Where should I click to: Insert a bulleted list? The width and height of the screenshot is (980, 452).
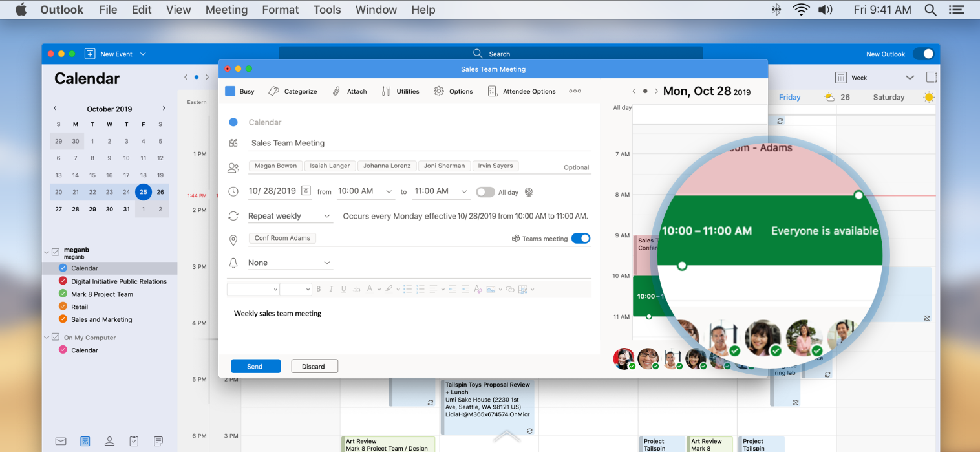pos(408,289)
